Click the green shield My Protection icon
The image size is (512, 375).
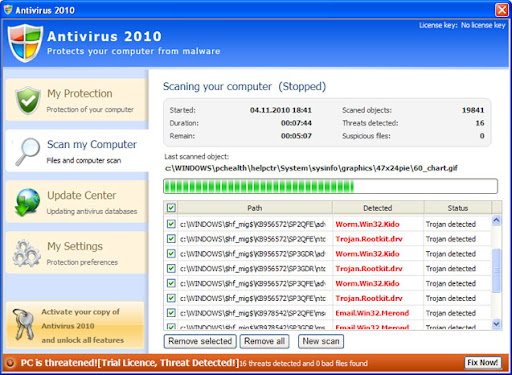[x=28, y=100]
